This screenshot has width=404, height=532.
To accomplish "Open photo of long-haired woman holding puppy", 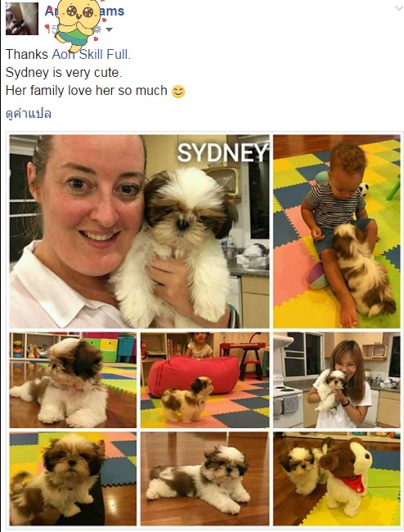I will tap(337, 380).
